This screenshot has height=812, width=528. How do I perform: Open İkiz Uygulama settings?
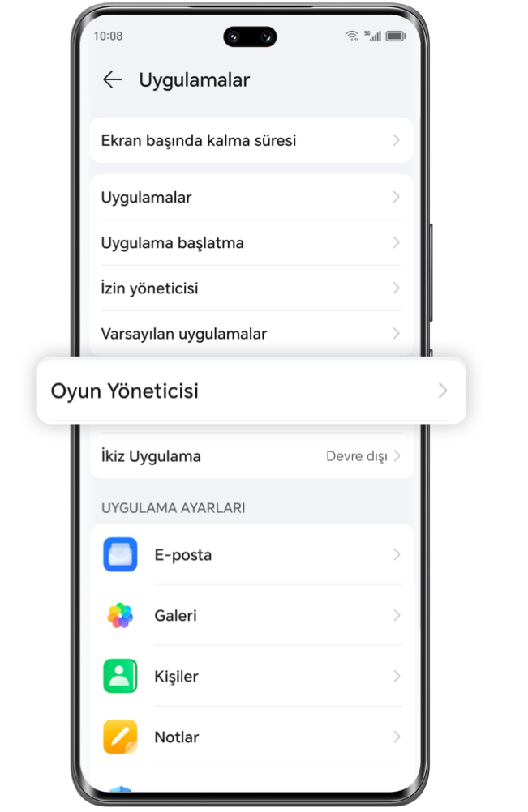[x=251, y=456]
